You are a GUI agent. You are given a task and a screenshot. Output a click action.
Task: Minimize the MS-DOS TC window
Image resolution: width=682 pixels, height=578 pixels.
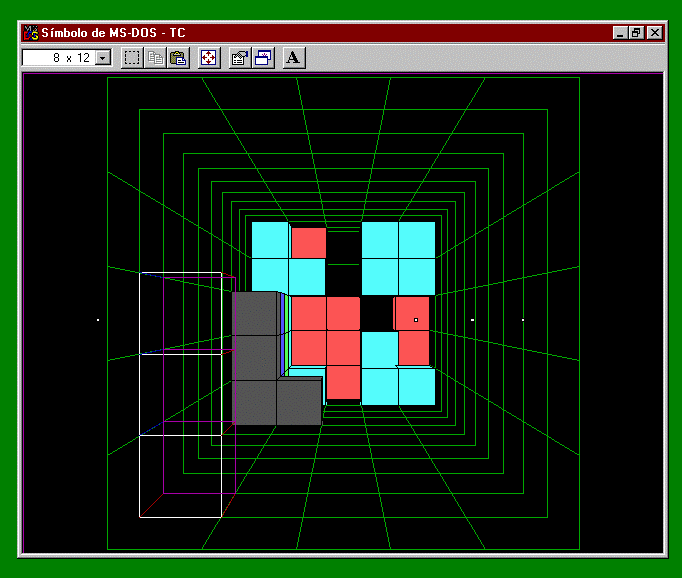point(620,33)
